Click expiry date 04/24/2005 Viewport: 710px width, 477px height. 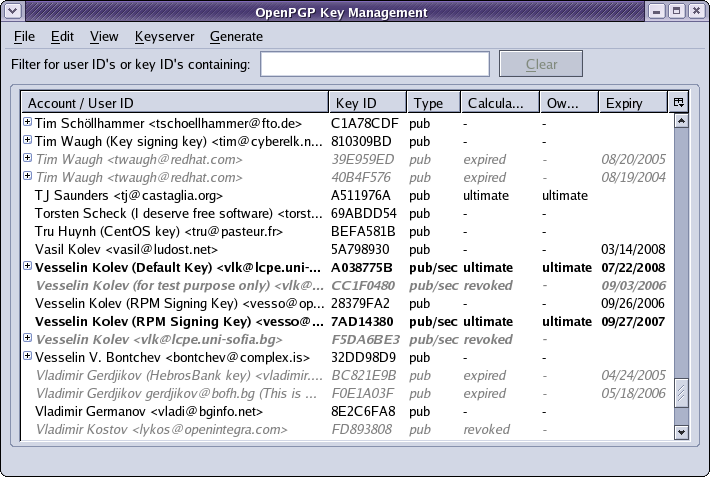[x=633, y=376]
